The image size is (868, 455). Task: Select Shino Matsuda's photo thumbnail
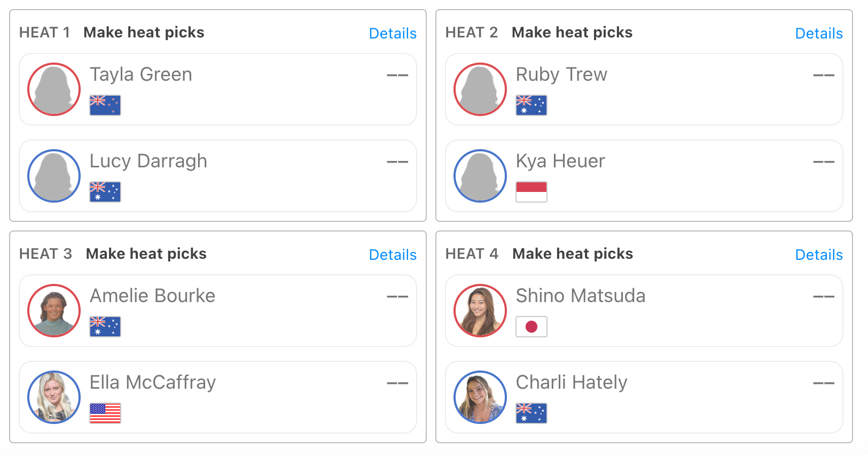tap(480, 311)
